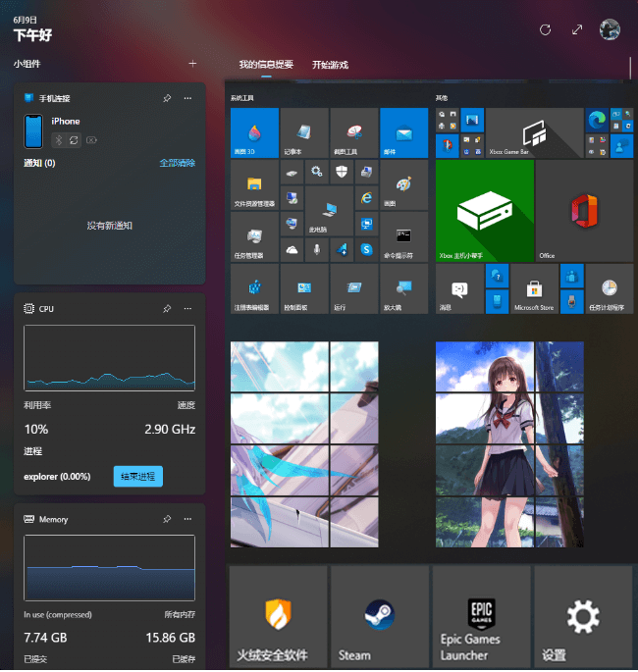Click the anime schoolgirl wallpaper image

(509, 444)
